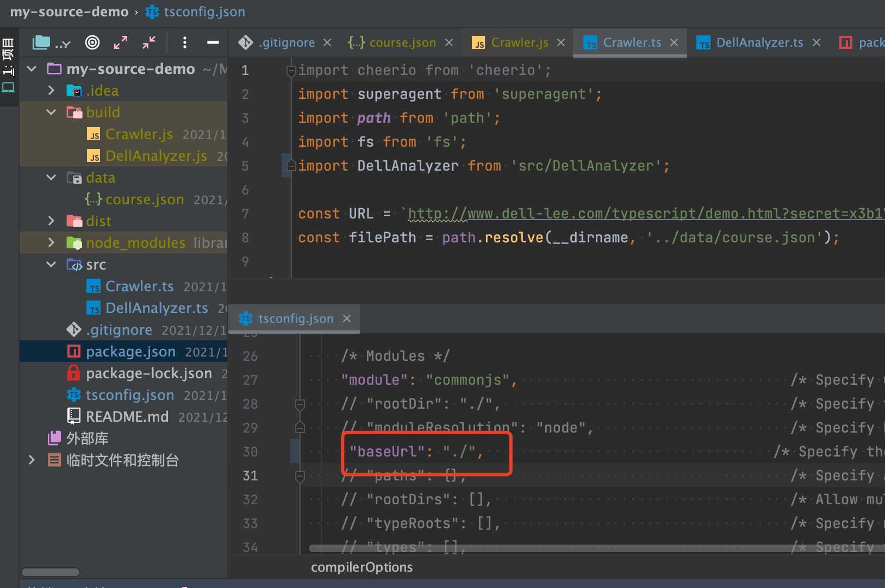Viewport: 885px width, 588px height.
Task: Toggle the import block fold on line 1
Action: [x=291, y=71]
